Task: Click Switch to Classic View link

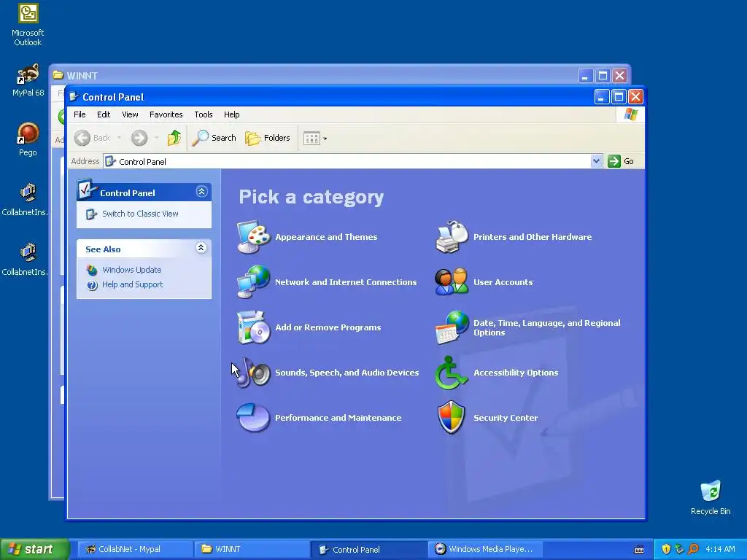Action: click(140, 214)
